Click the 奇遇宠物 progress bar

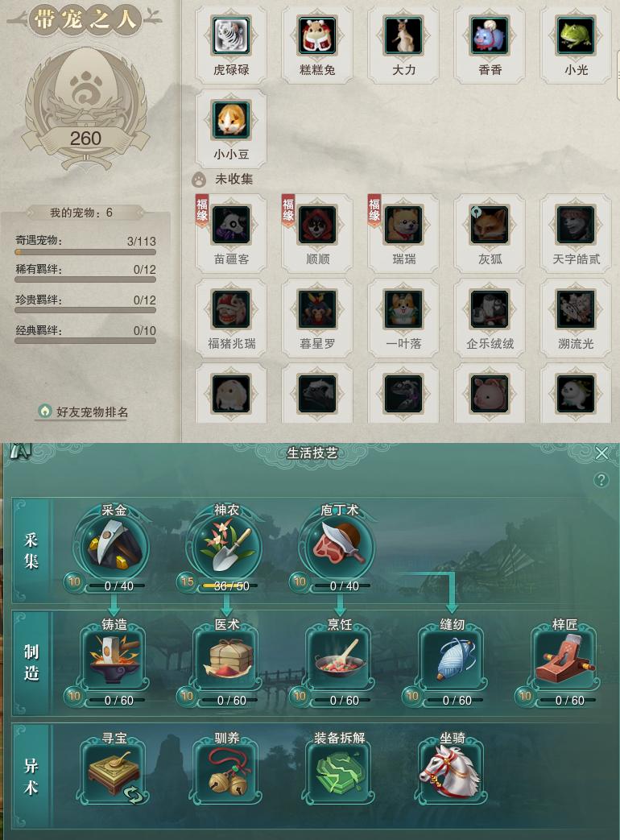pyautogui.click(x=85, y=252)
